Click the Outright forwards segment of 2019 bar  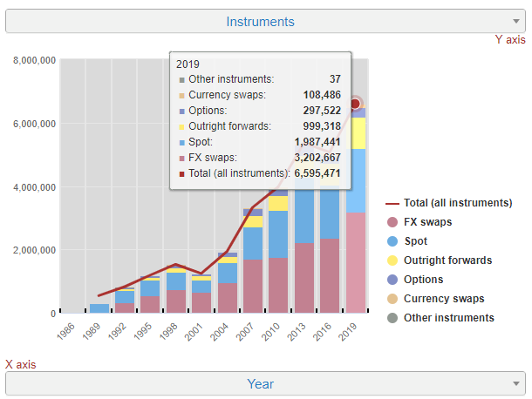pos(356,133)
